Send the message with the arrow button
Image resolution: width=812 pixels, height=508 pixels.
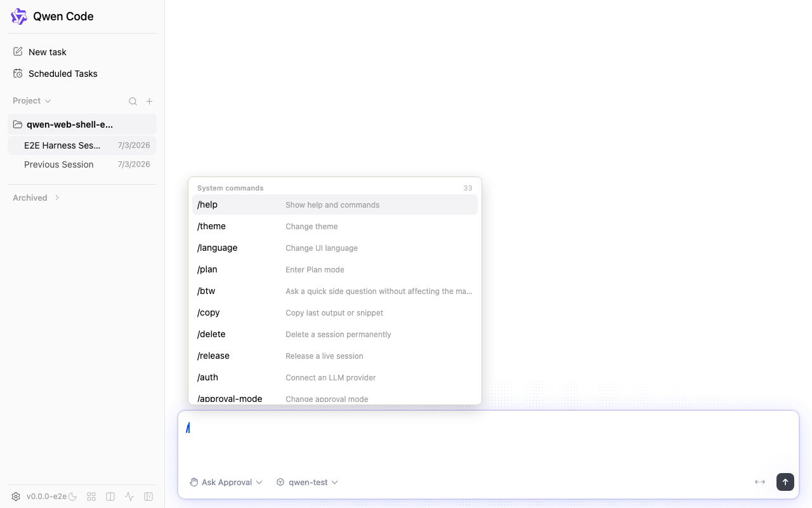click(785, 482)
